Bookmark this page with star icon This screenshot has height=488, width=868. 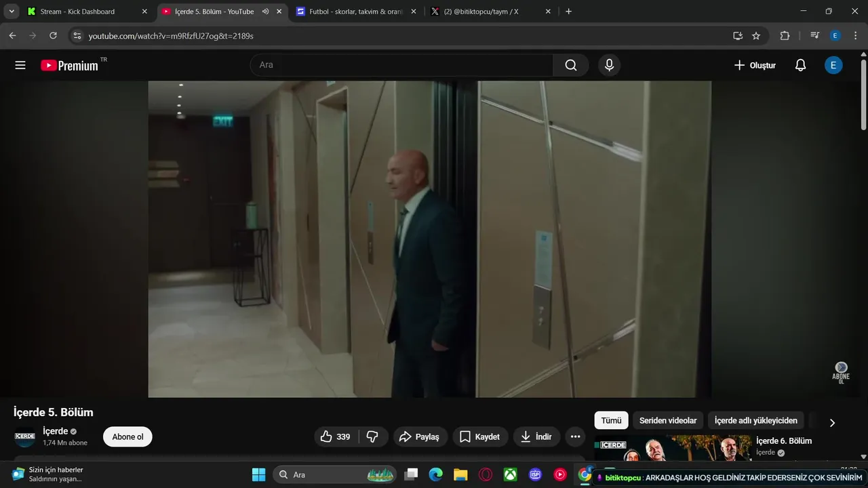tap(756, 35)
